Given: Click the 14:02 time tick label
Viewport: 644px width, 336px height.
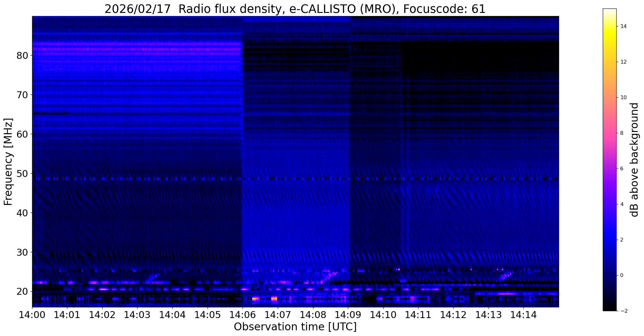Looking at the screenshot, I should click(102, 314).
